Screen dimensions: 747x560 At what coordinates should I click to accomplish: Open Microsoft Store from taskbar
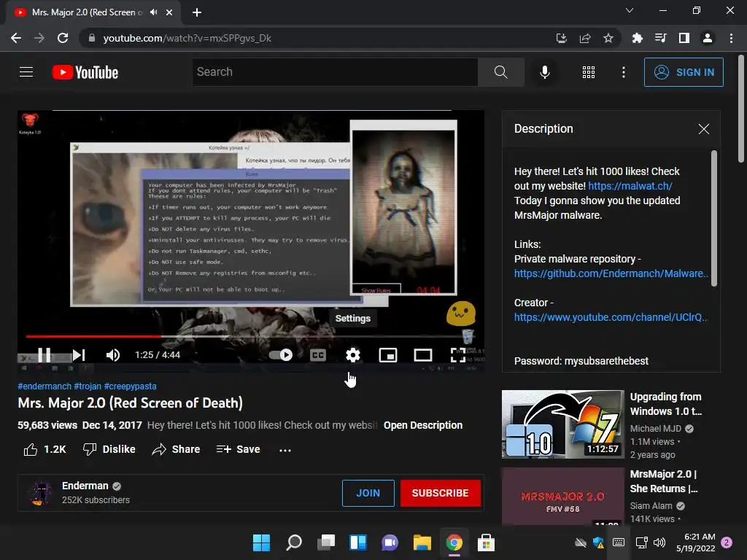click(486, 542)
